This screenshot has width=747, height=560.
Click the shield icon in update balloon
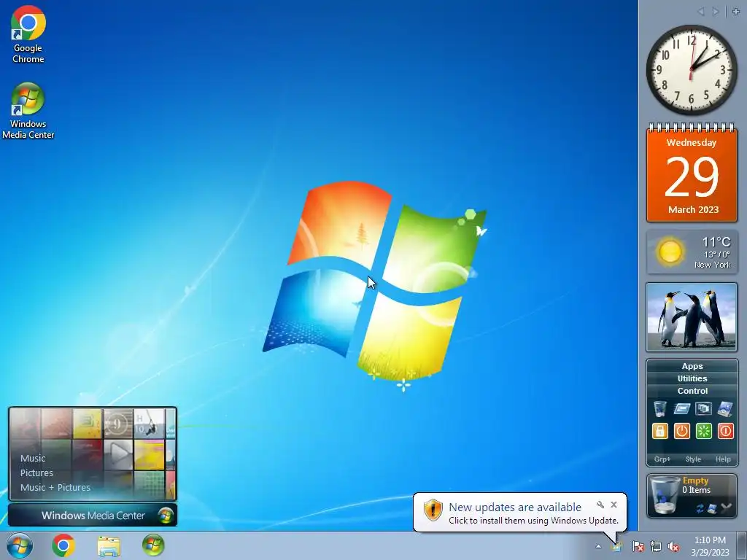coord(433,510)
